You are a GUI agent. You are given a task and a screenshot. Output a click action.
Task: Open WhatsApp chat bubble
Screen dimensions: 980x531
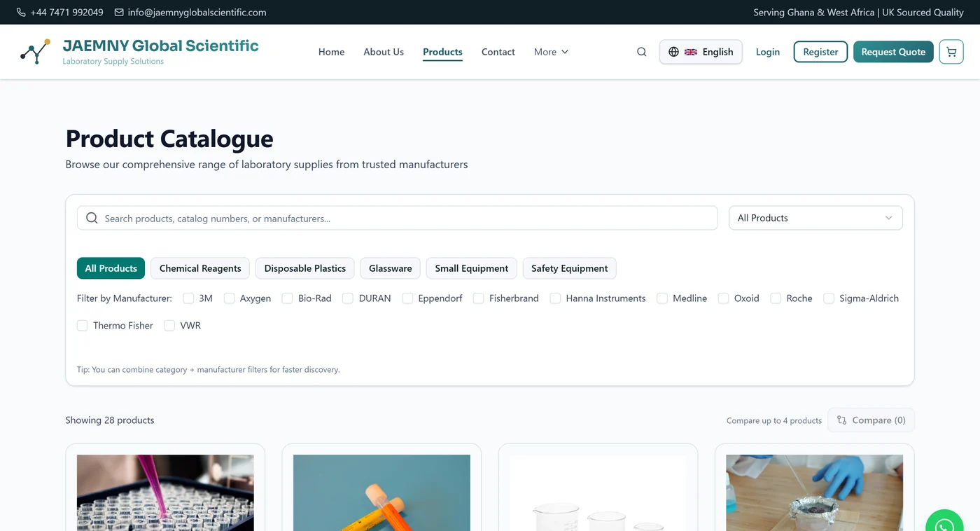click(944, 526)
